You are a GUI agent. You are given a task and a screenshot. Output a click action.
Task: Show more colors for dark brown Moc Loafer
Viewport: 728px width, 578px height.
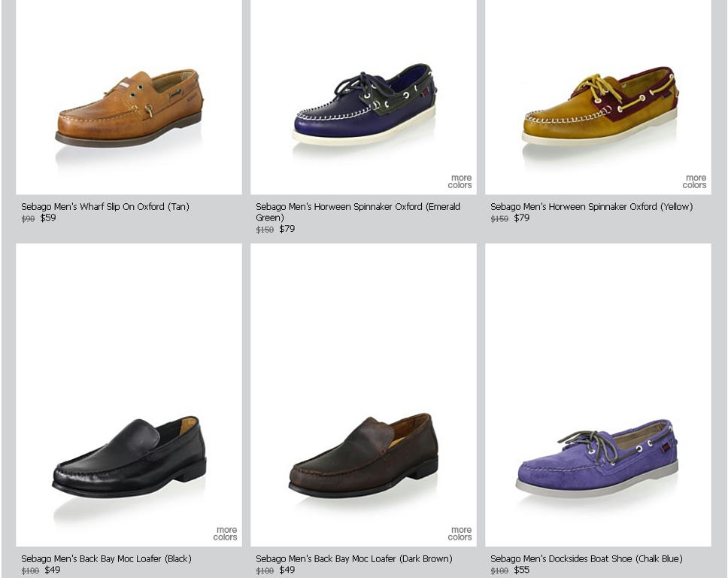[x=460, y=534]
